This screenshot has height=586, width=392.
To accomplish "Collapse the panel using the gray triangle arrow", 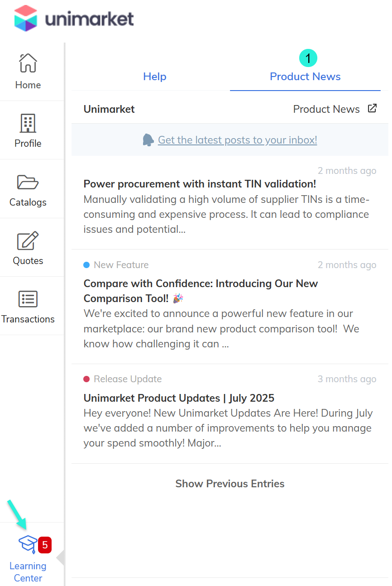I will coord(60,558).
